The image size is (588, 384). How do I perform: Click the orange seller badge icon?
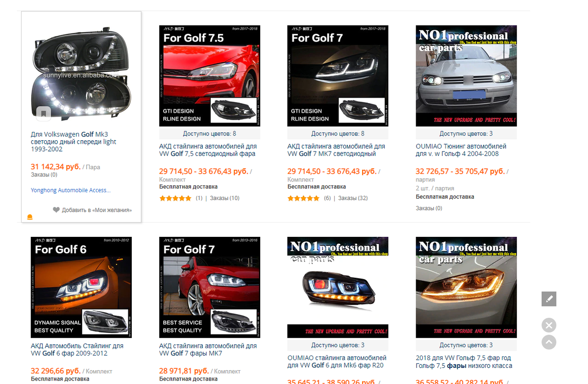pos(29,217)
